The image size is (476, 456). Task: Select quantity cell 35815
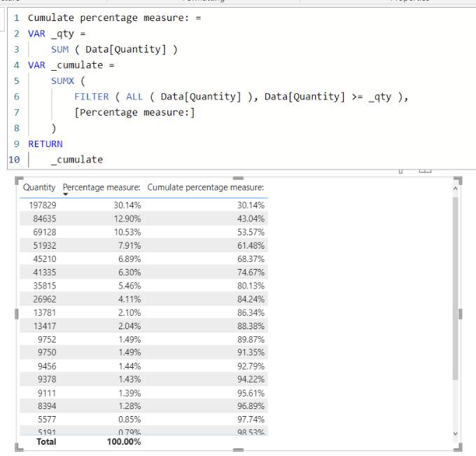[45, 286]
